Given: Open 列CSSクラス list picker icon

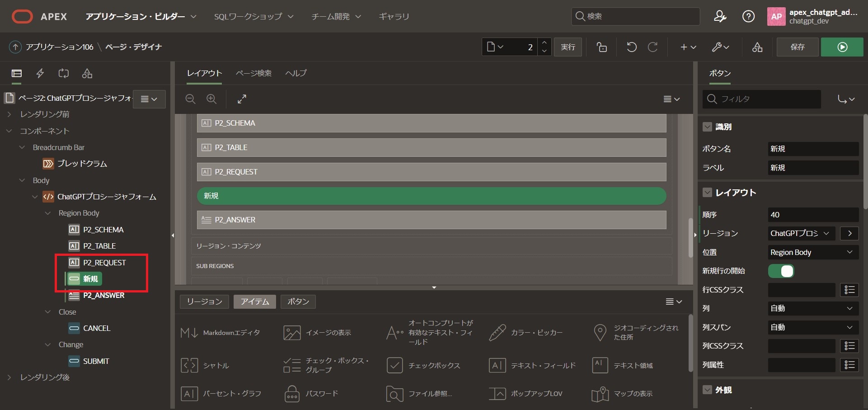Looking at the screenshot, I should 849,346.
